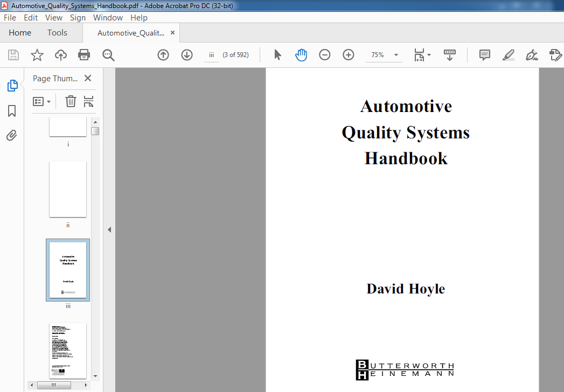
Task: Click the Butterworth Heinemann publisher logo
Action: point(405,370)
